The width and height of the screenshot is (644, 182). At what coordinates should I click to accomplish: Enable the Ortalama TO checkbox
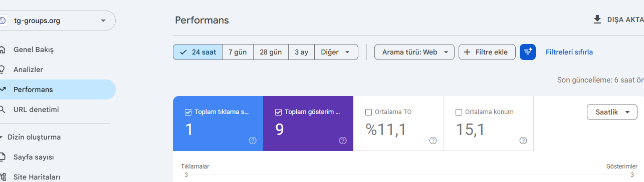click(x=369, y=112)
